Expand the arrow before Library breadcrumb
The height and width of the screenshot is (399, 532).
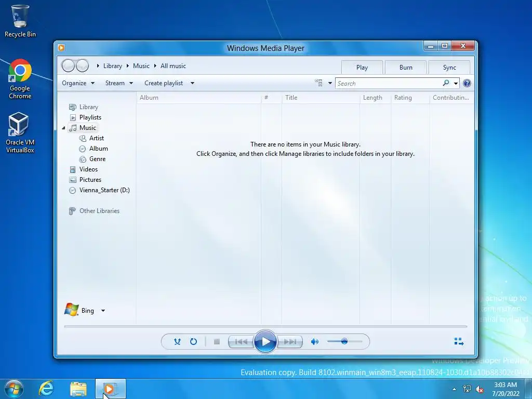[x=98, y=66]
